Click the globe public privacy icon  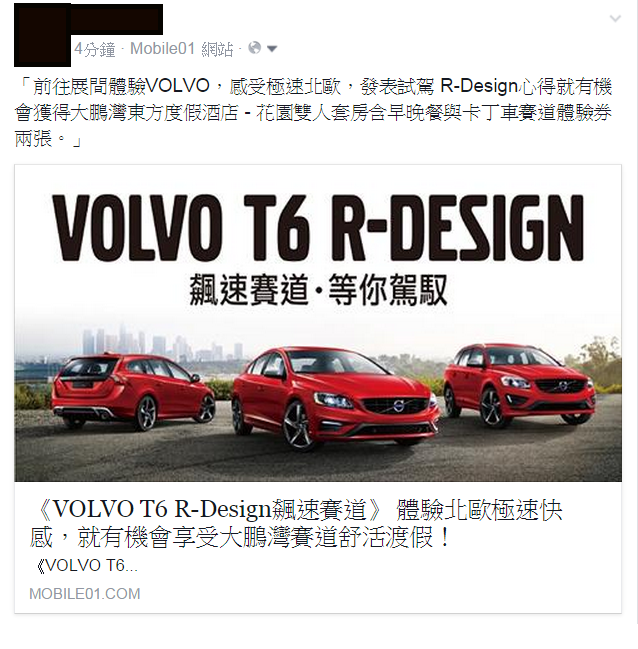[255, 48]
